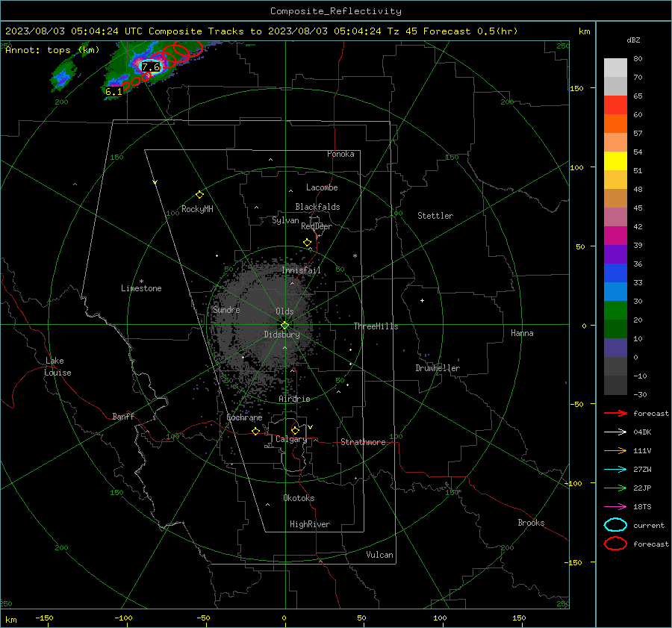Viewport: 672px width, 628px height.
Task: Click the magenta 18TS arrow in legend
Action: [x=615, y=506]
